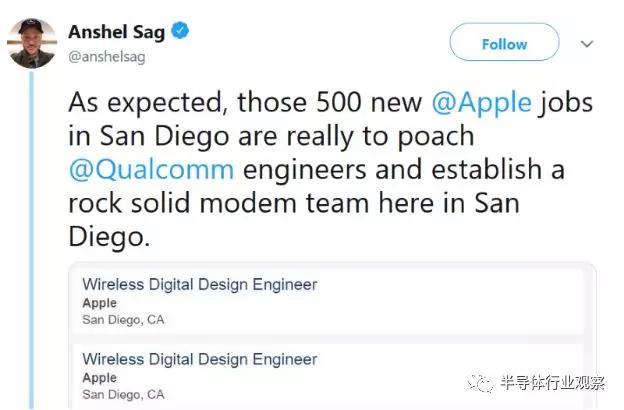This screenshot has width=624, height=410.
Task: Open the @anshelsag handle link
Action: (x=106, y=57)
